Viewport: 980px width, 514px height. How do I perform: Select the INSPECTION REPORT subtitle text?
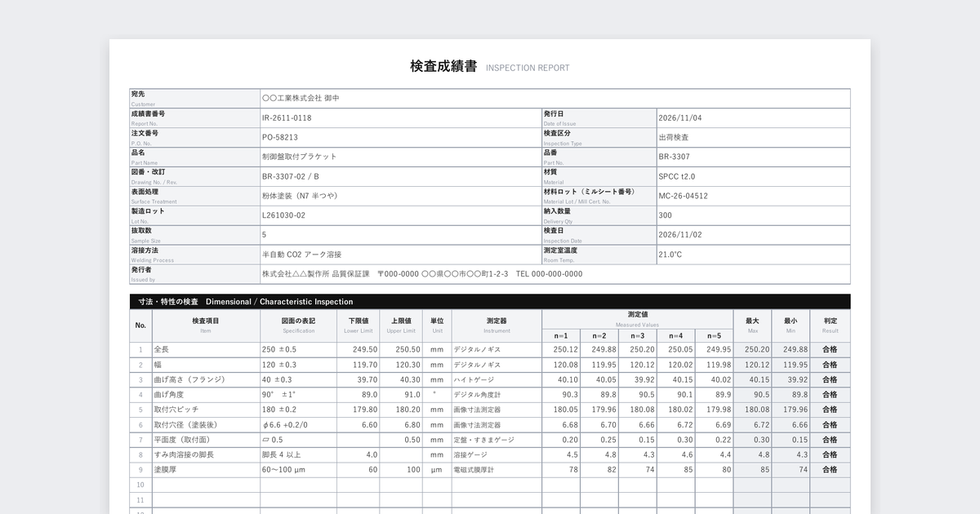528,69
